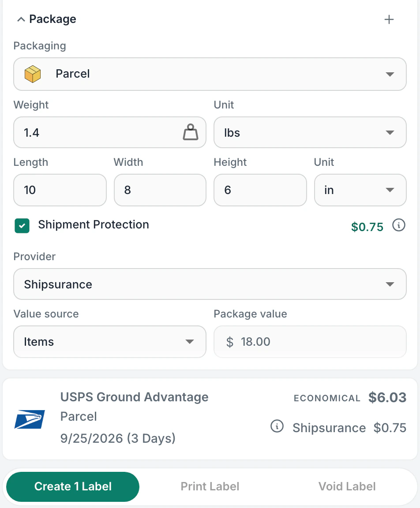Image resolution: width=420 pixels, height=508 pixels.
Task: Click the Height field showing 6
Action: (x=260, y=190)
